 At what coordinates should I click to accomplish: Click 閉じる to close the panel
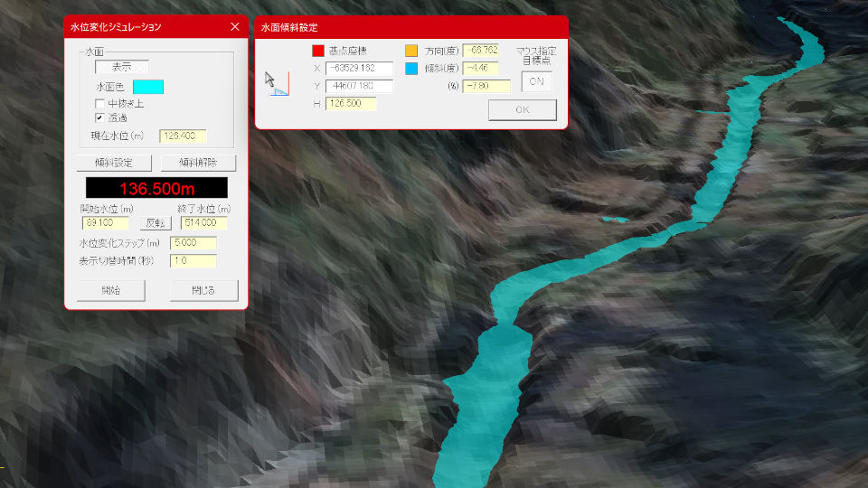click(204, 290)
